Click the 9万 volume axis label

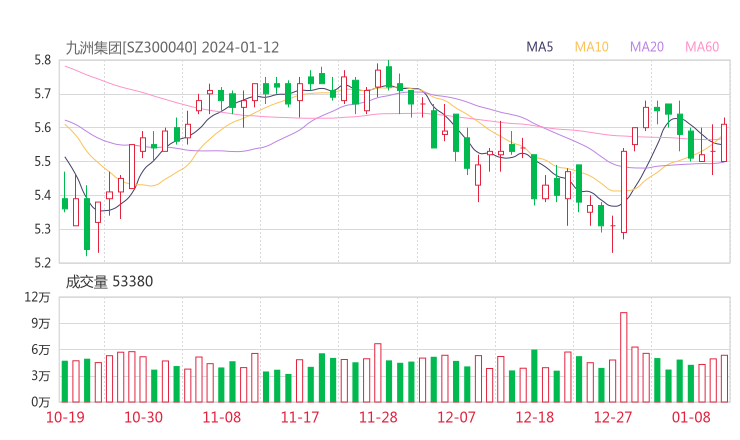coord(41,323)
